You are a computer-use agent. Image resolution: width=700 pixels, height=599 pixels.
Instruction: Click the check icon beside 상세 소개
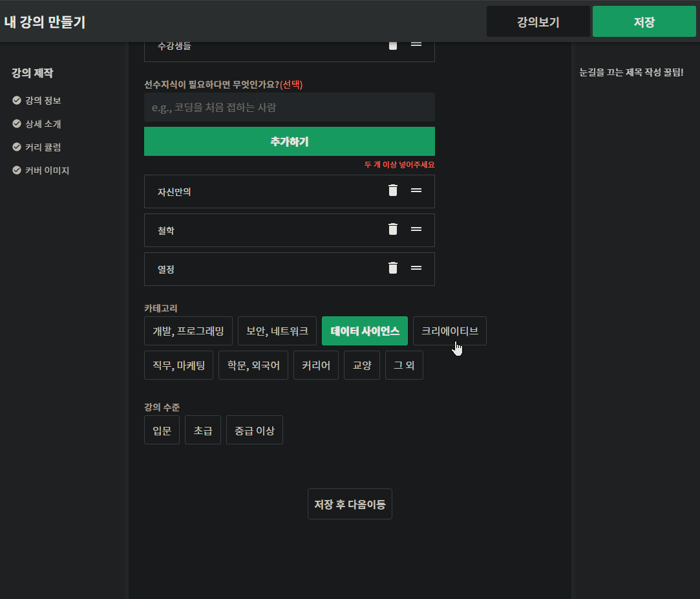[x=17, y=124]
